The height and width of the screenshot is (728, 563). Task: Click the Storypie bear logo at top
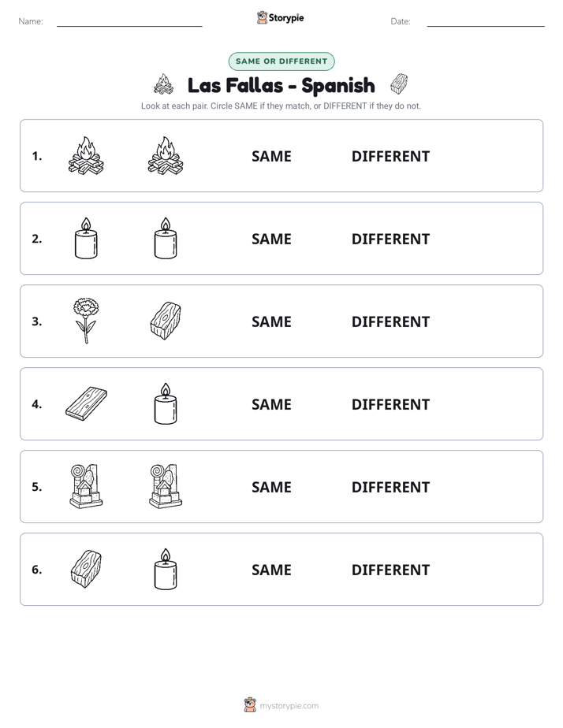262,17
